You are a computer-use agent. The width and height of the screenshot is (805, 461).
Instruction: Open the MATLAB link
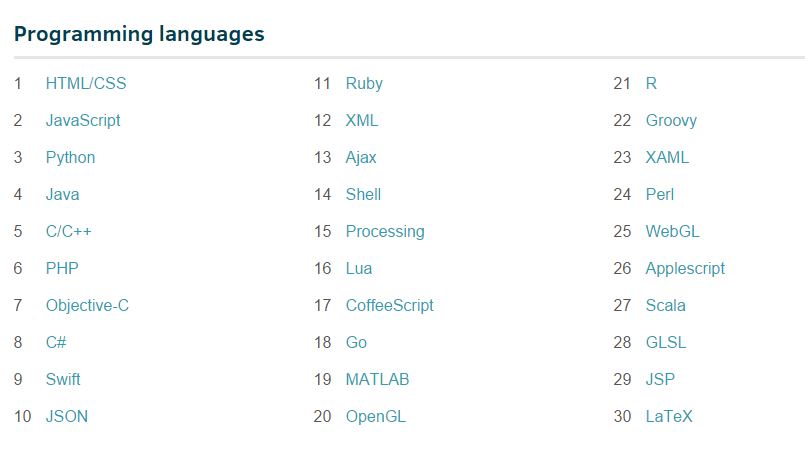[x=377, y=380]
